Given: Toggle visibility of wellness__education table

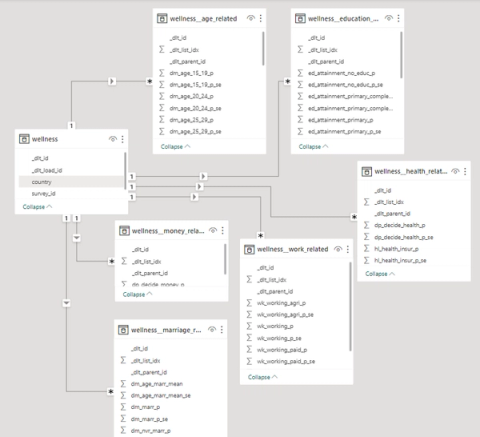Looking at the screenshot, I should [389, 18].
